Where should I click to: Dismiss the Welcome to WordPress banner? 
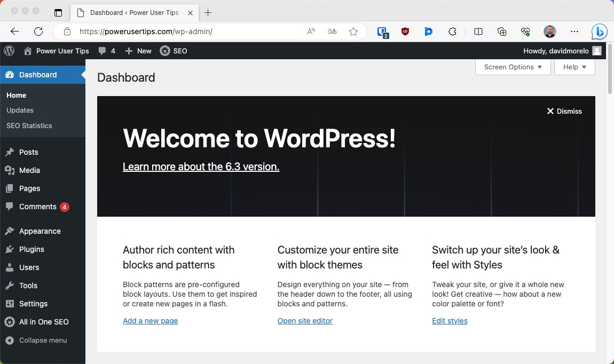click(564, 111)
